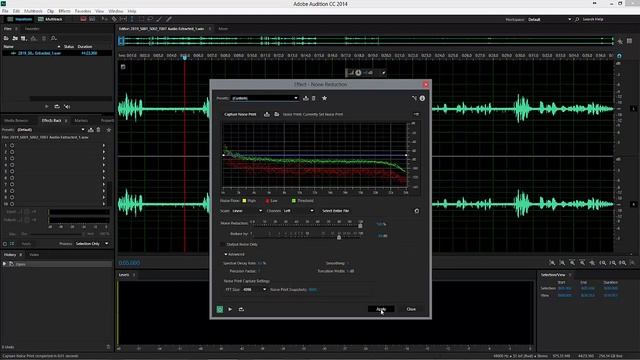
Task: Click Import File icon in Files panel
Action: click(x=15, y=38)
